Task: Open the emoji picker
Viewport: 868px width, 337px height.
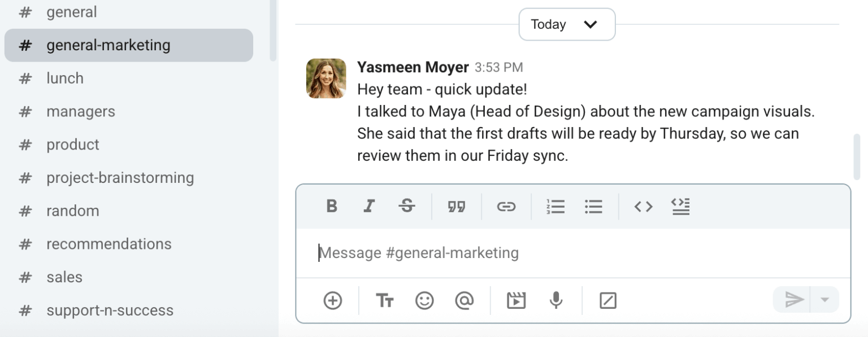Action: 424,300
